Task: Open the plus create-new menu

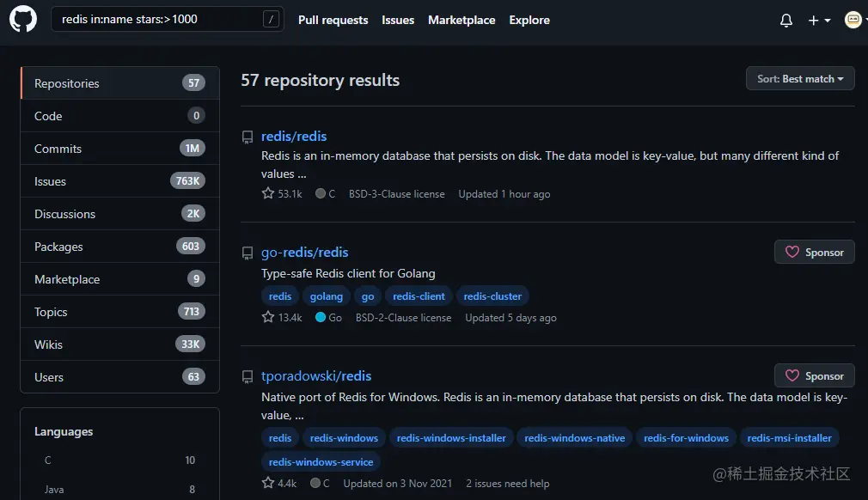Action: (819, 21)
